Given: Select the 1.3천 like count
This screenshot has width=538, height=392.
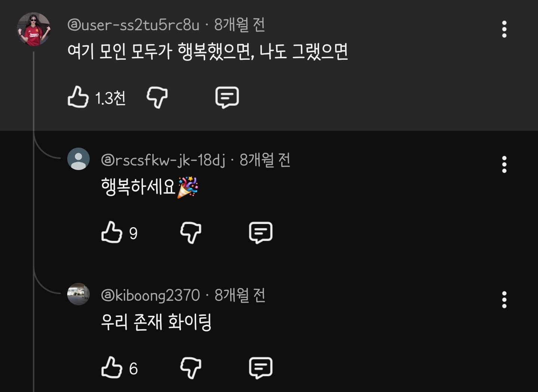Looking at the screenshot, I should coord(110,98).
